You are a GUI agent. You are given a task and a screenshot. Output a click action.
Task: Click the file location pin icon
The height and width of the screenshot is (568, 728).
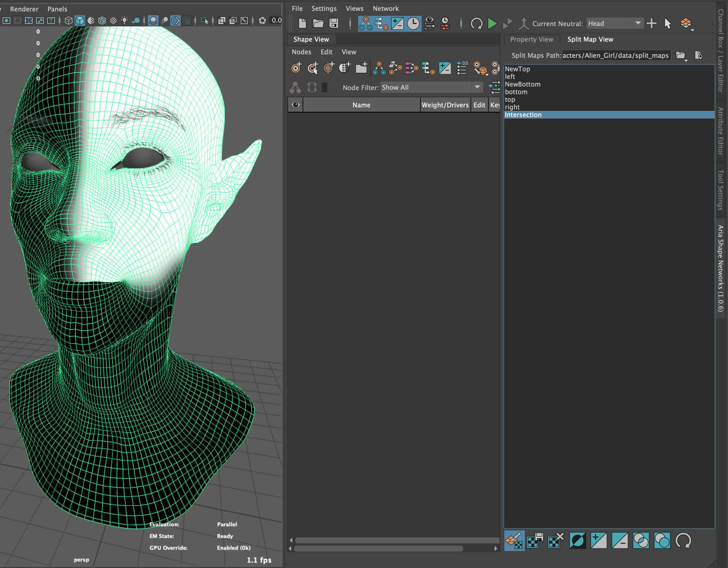699,55
